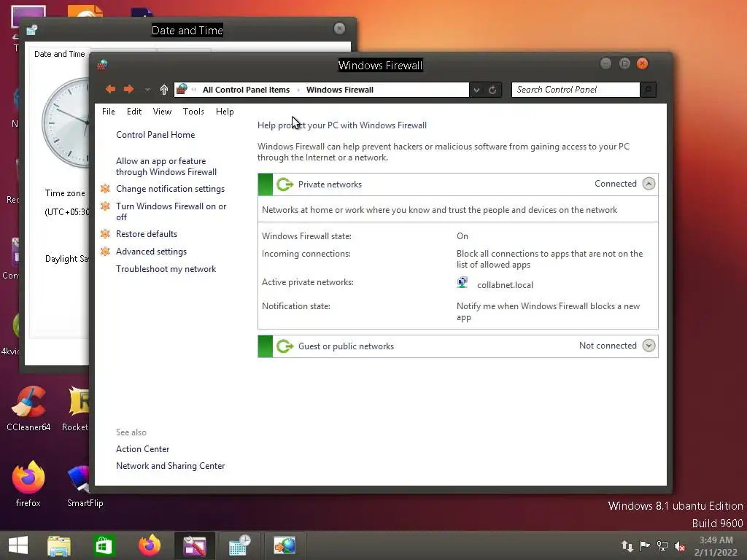This screenshot has width=747, height=560.
Task: Minimize the Windows Firewall window
Action: (x=605, y=63)
